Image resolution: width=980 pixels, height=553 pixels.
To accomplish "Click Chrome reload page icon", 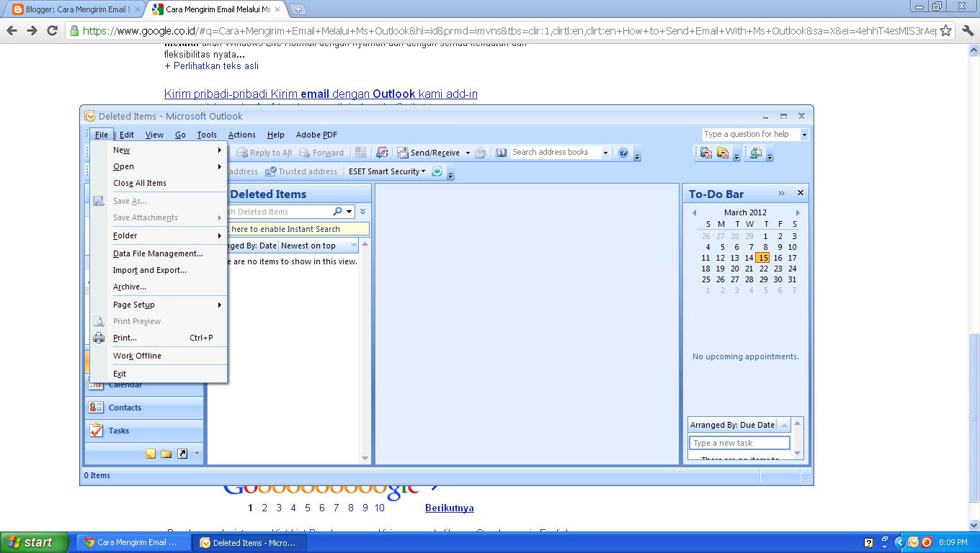I will click(52, 30).
